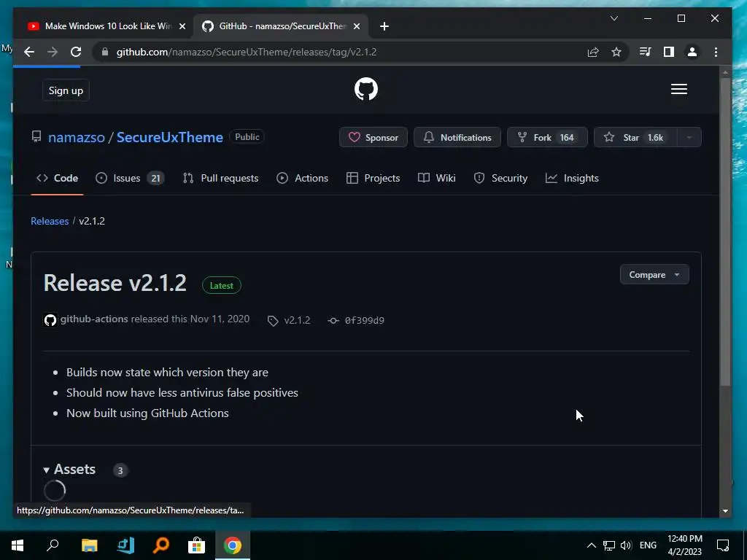The width and height of the screenshot is (747, 560).
Task: Fork the repository with Fork button
Action: pyautogui.click(x=547, y=137)
